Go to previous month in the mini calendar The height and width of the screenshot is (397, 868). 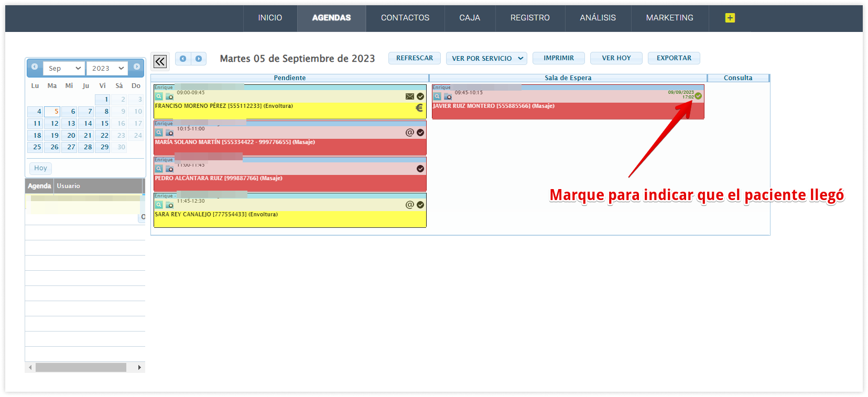(x=35, y=67)
